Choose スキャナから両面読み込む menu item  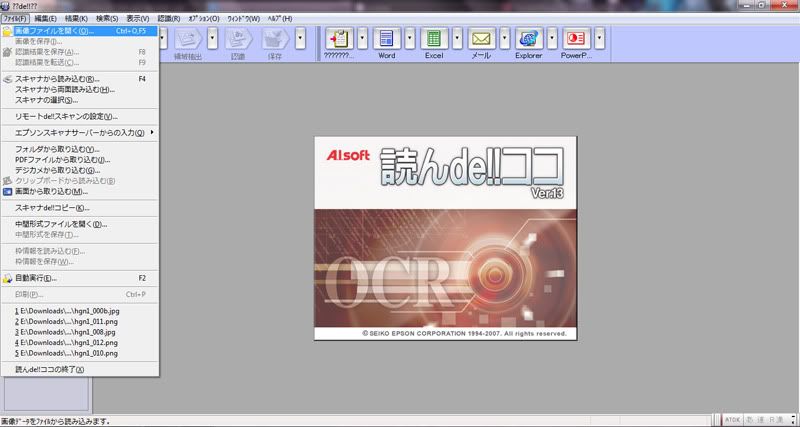coord(80,90)
